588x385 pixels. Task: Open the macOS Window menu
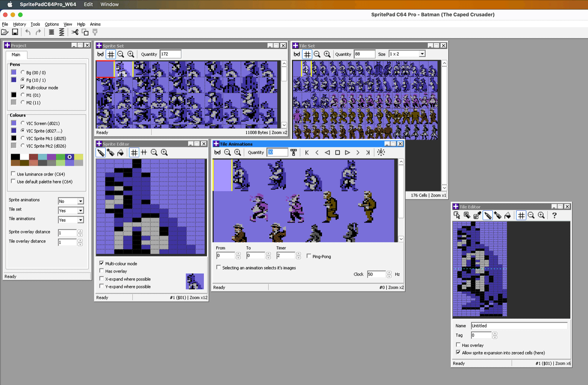pos(109,5)
